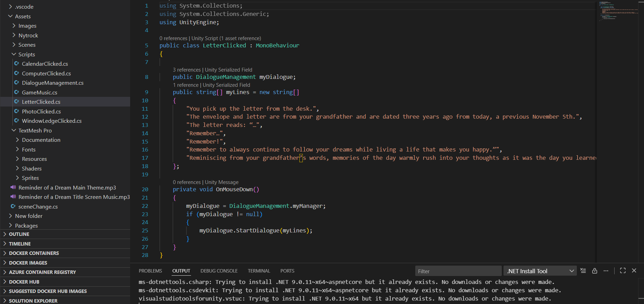This screenshot has width=644, height=304.
Task: Expand the TIMELINE section
Action: point(65,244)
